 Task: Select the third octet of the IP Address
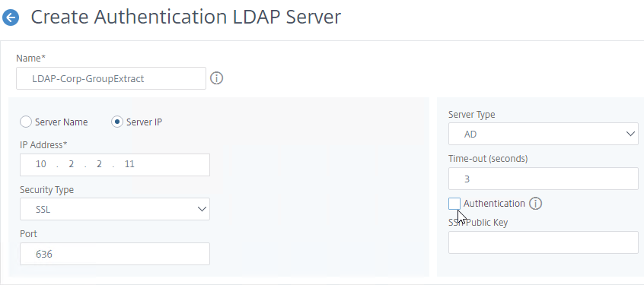click(x=99, y=164)
